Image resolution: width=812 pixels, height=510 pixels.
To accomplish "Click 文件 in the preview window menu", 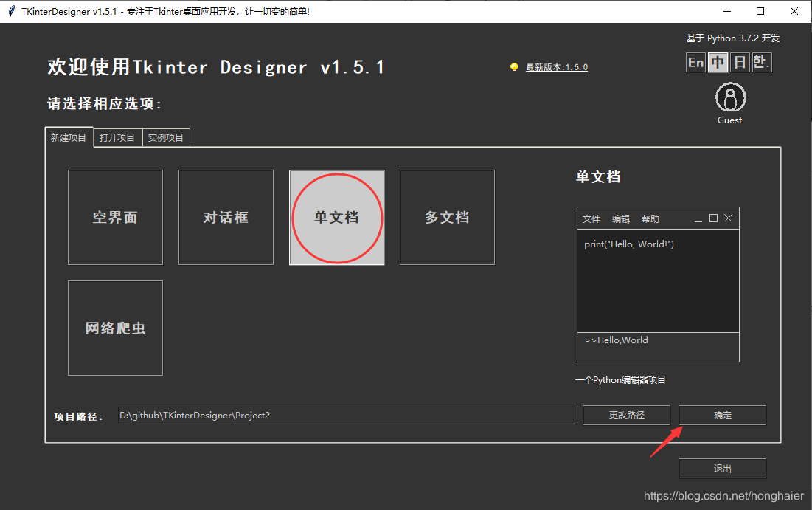I will 591,218.
